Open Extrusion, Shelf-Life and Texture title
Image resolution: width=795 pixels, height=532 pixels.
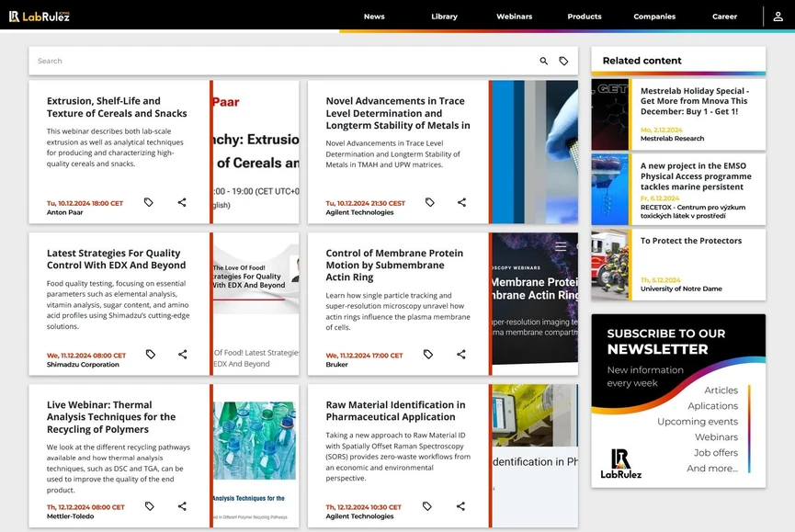pos(117,108)
